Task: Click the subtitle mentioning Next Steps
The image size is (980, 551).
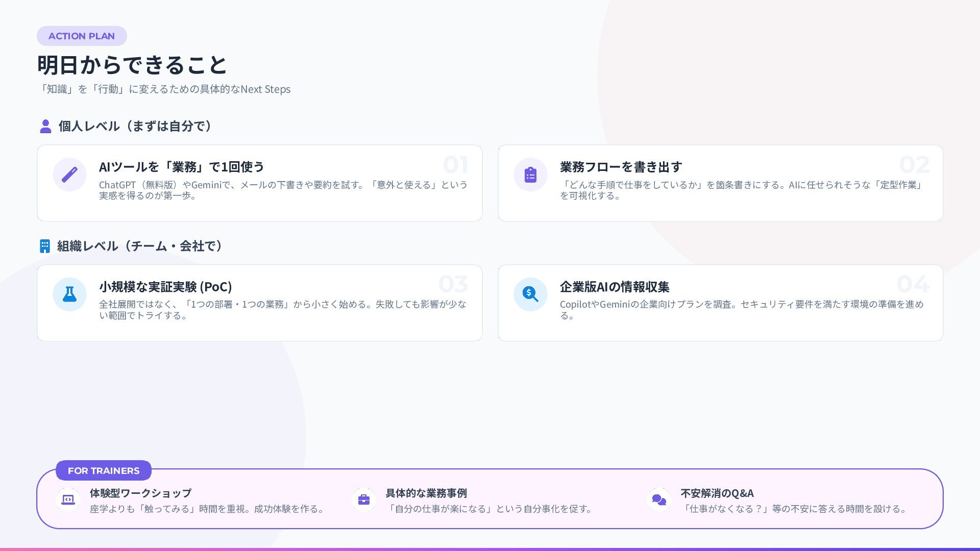Action: click(x=165, y=89)
